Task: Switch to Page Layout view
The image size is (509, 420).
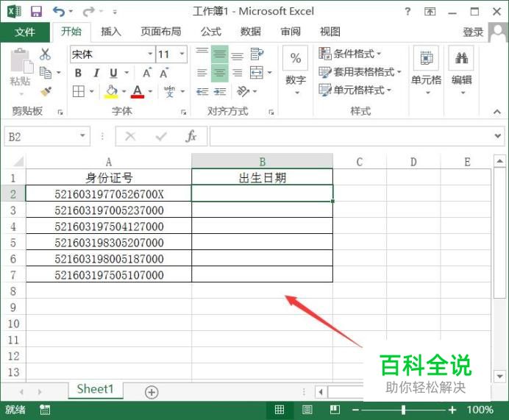Action: [x=307, y=410]
